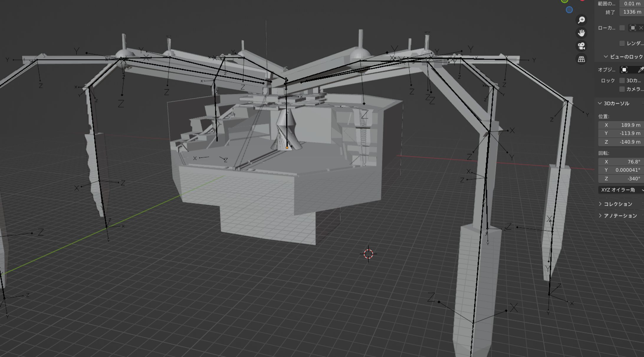Collapse the 3Dカーソル panel
Viewport: 644px width, 357px height.
tap(600, 103)
